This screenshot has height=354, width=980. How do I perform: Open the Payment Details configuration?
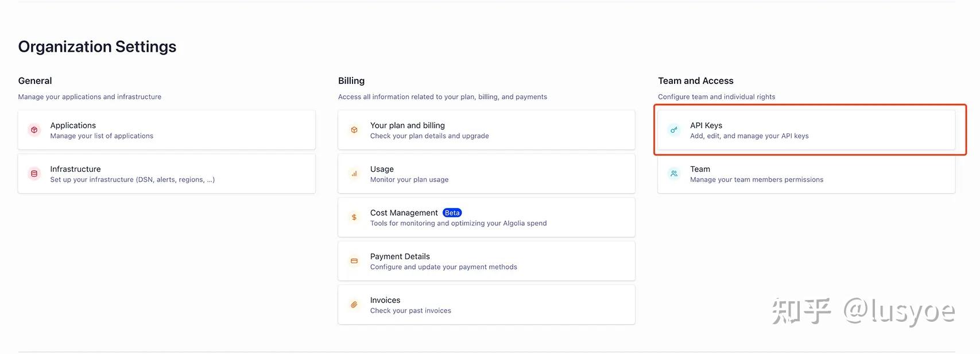(486, 260)
